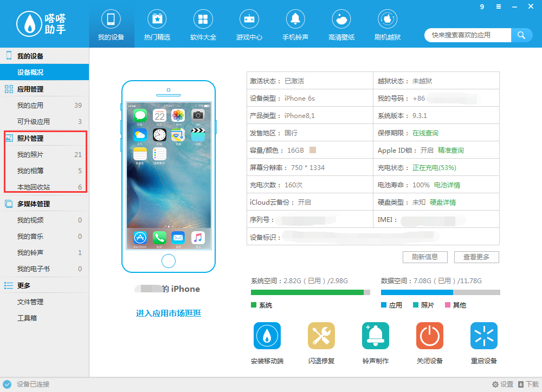Click the 刷新信息 refresh button

[425, 257]
